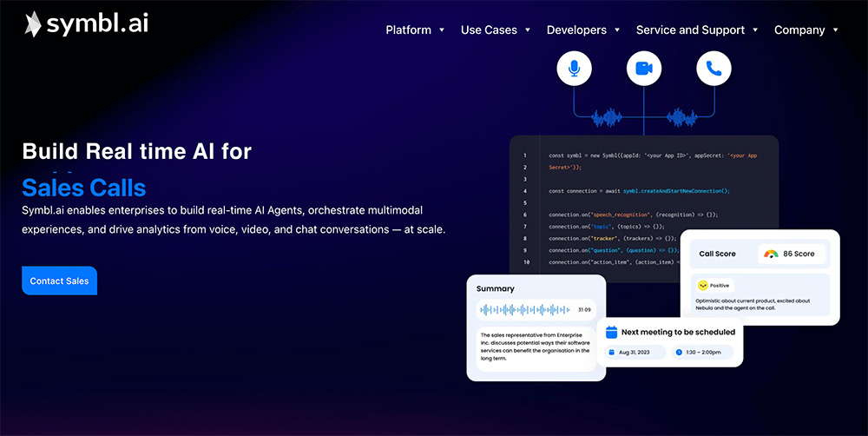868x436 pixels.
Task: Click the 1:30 – 2:00pm time chip
Action: coord(702,353)
